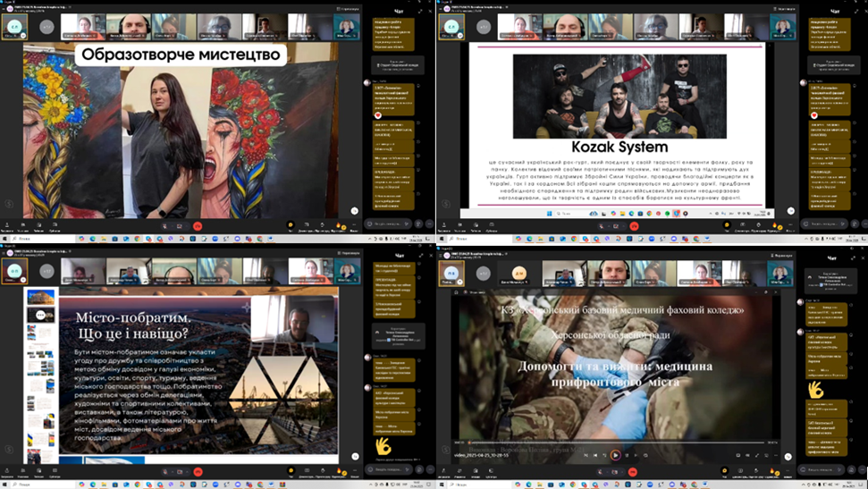Seek along the video player progress bar
The width and height of the screenshot is (868, 489).
(617, 443)
